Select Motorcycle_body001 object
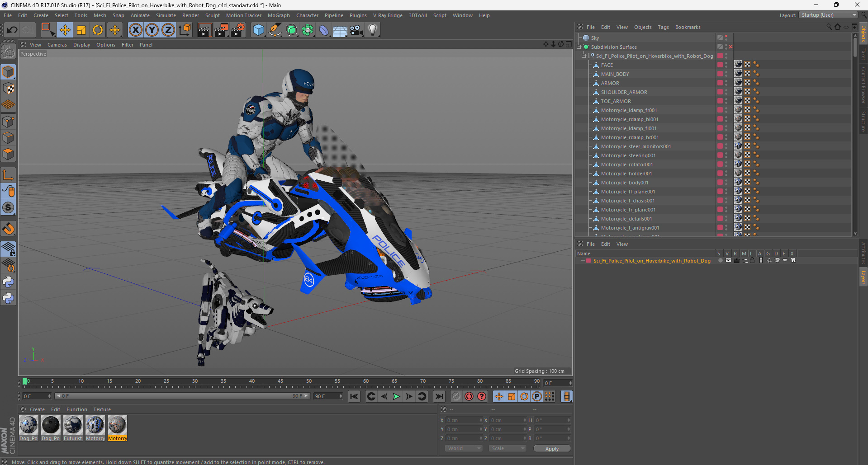 [x=624, y=183]
